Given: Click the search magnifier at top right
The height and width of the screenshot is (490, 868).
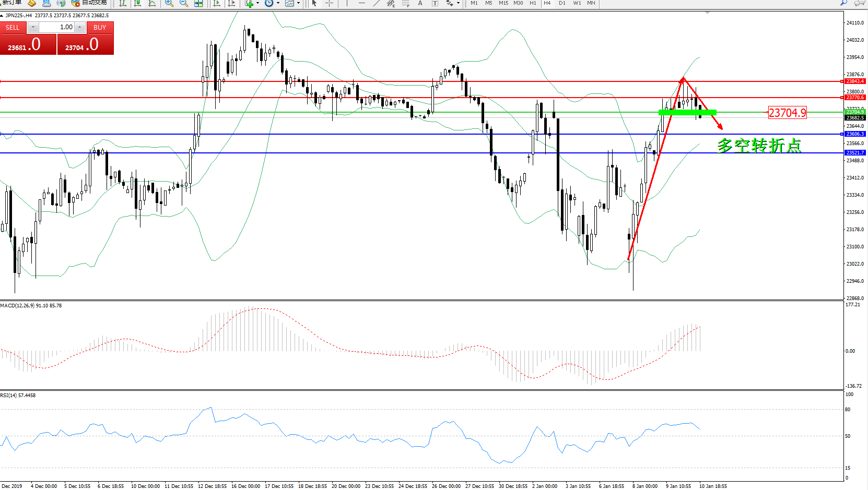Looking at the screenshot, I should point(843,3).
